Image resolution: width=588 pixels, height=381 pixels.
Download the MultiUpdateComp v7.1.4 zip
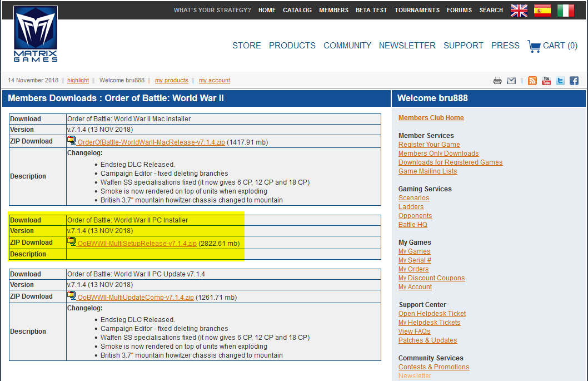point(136,298)
